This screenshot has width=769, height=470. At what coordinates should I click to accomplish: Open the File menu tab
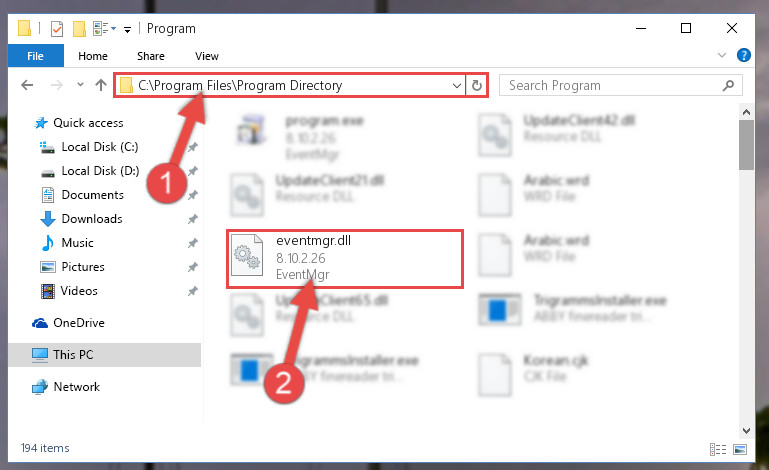coord(35,56)
